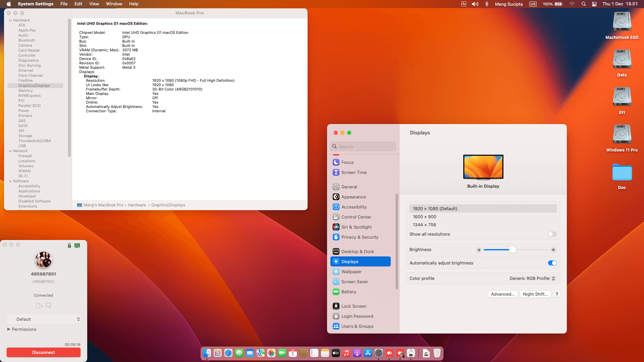Select the Windows 11 Pro drive icon
Screen dimensions: 644x362
[622, 138]
